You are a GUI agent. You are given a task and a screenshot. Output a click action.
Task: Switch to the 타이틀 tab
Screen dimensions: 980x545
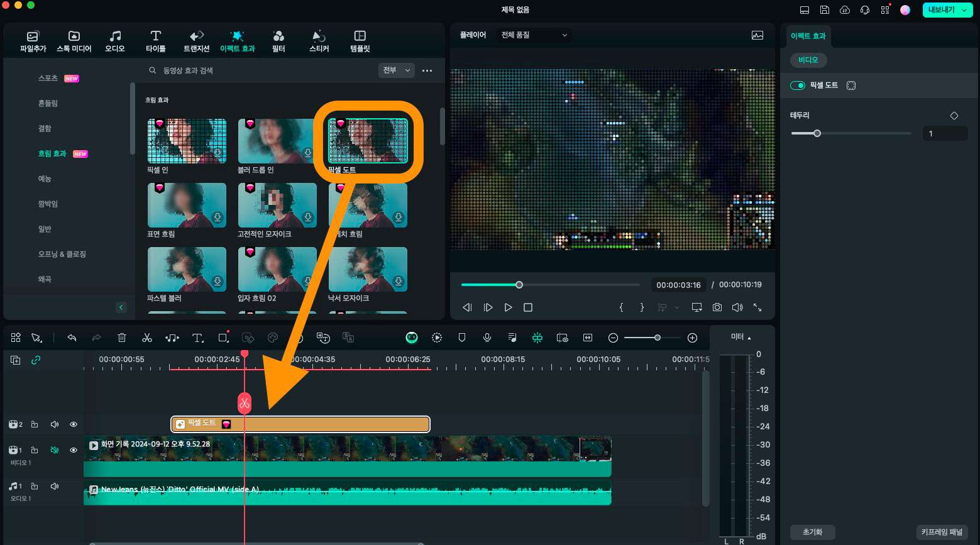[156, 41]
